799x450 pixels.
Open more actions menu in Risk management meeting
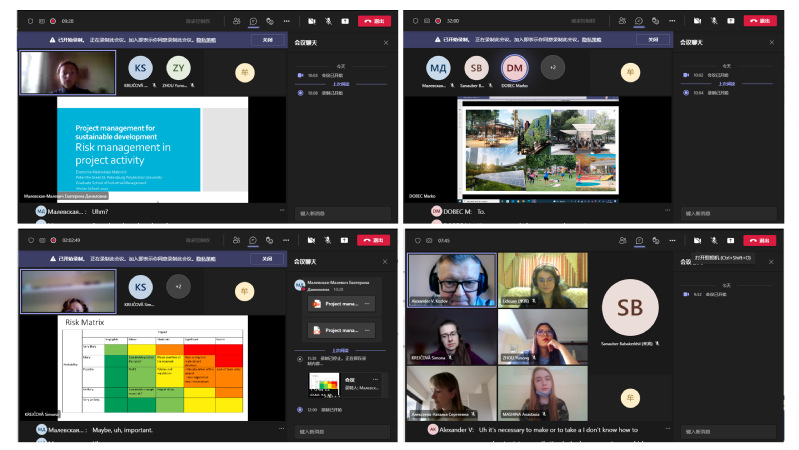(x=287, y=20)
